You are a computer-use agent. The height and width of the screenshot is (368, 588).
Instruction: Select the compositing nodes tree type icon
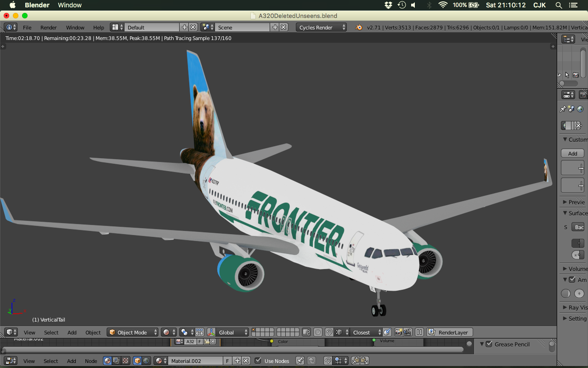(x=116, y=361)
